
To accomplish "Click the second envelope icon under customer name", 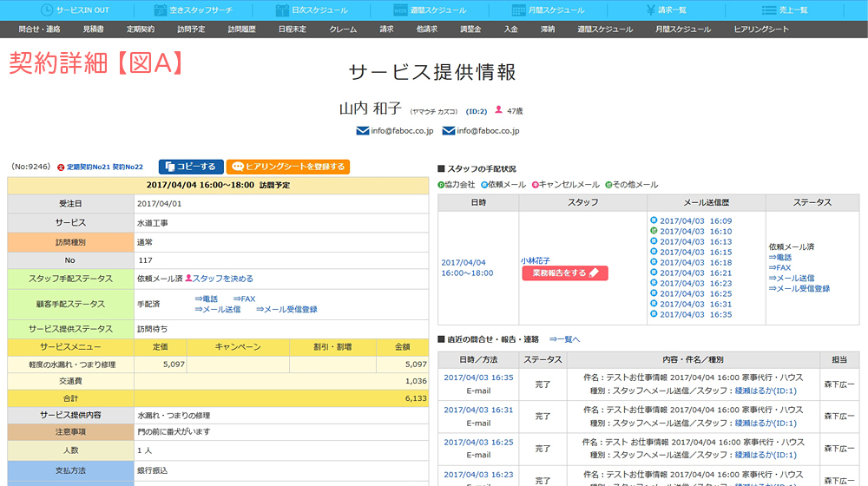I will click(449, 131).
